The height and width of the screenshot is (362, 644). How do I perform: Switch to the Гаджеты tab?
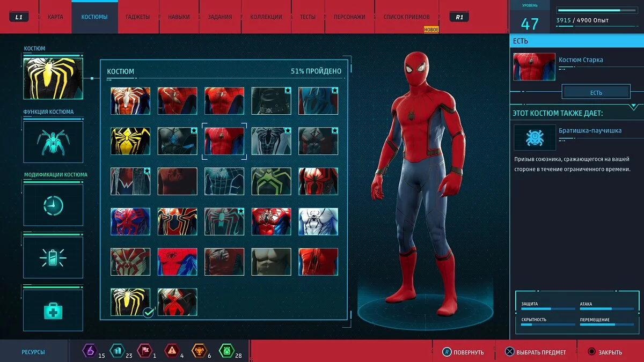(137, 17)
